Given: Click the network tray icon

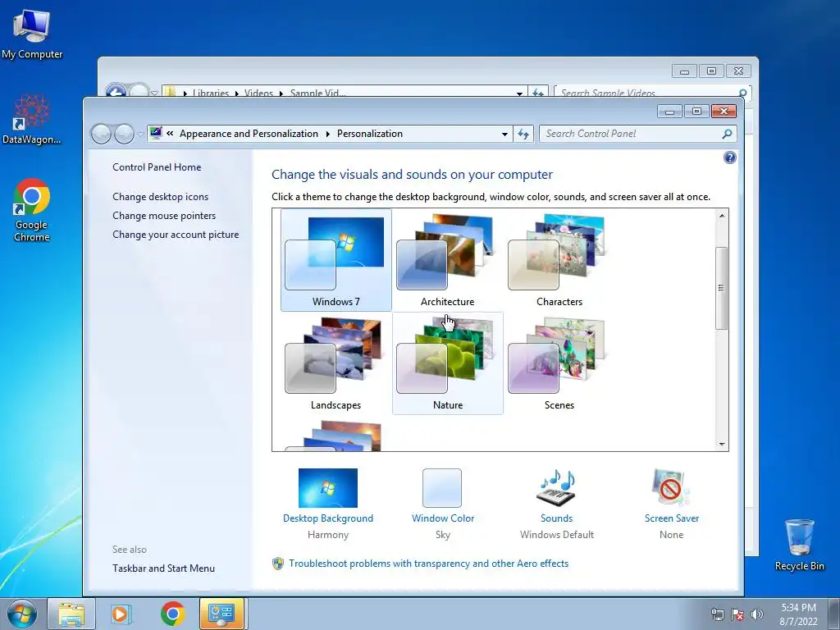Looking at the screenshot, I should coord(717,614).
